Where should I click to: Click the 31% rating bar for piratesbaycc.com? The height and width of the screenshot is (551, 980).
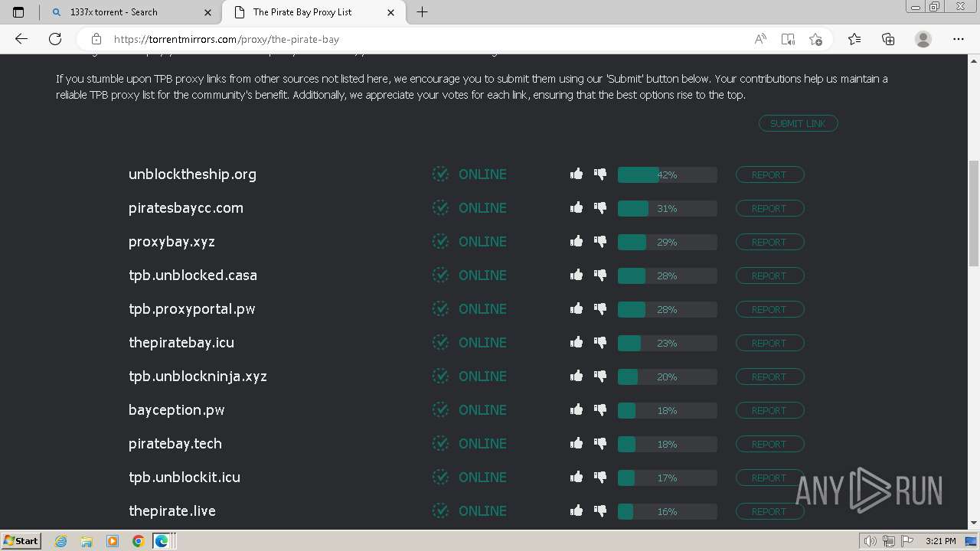click(667, 208)
